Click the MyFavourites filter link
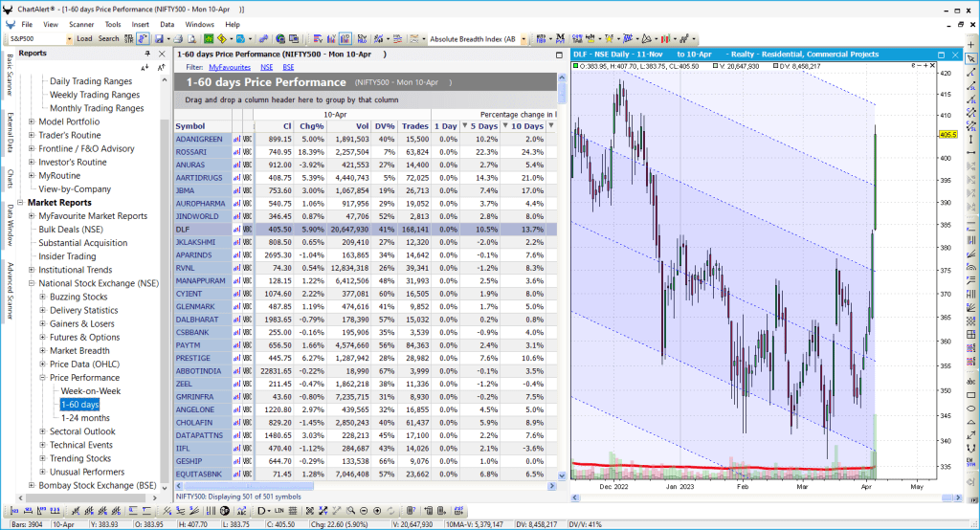The image size is (980, 530). pos(228,68)
